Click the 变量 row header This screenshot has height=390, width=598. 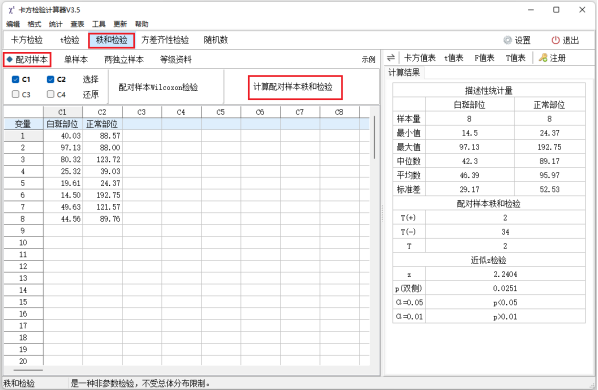pos(23,124)
